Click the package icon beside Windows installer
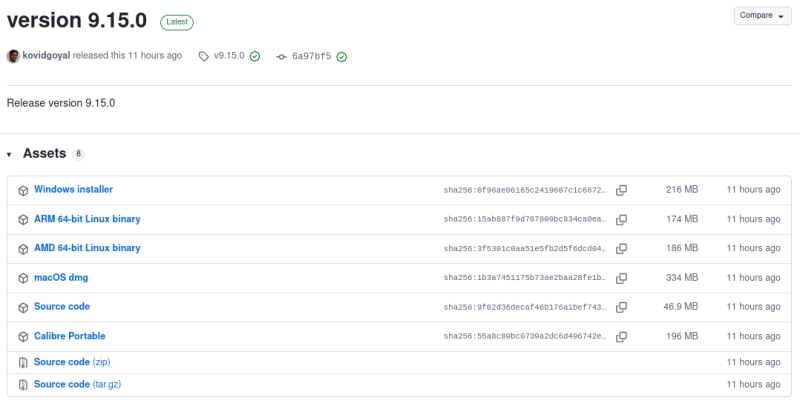 23,191
